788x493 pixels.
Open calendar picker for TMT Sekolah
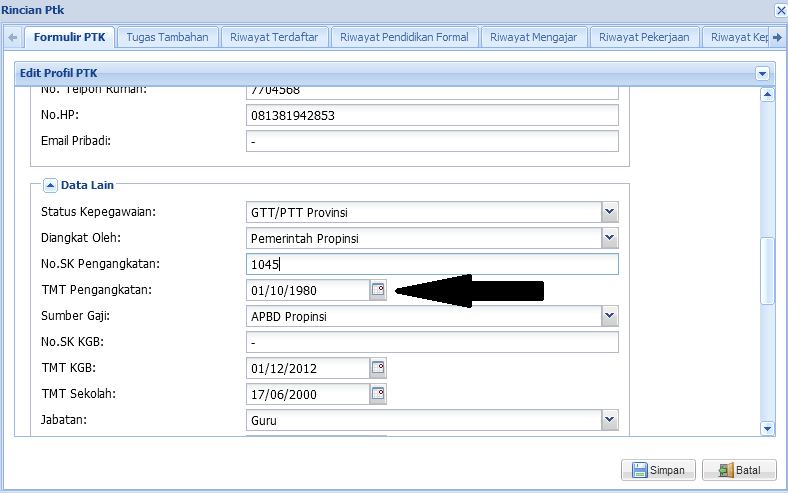[x=378, y=394]
